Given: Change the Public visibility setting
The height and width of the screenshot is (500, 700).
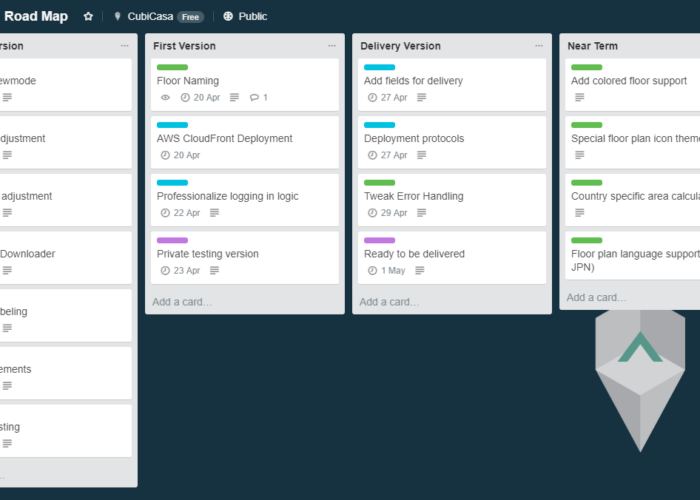Looking at the screenshot, I should [245, 17].
